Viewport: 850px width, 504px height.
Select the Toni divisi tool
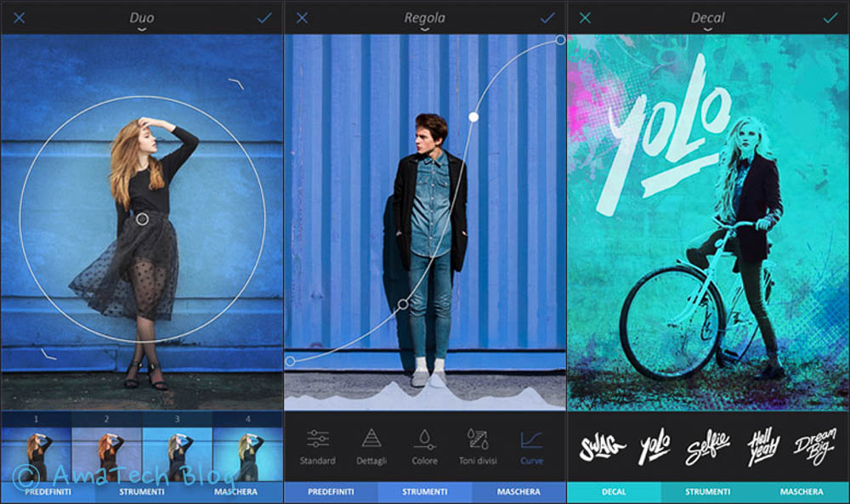point(478,446)
